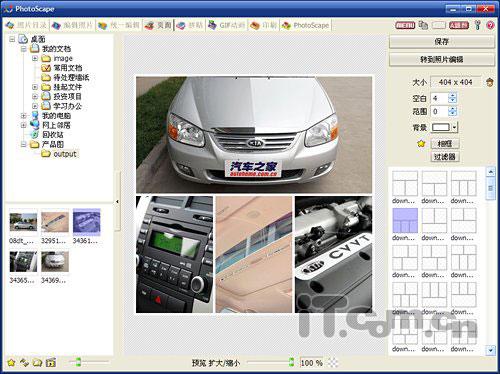Click the thumbnail size slider handle
Viewport: 500px width, 374px height.
pyautogui.click(x=78, y=362)
